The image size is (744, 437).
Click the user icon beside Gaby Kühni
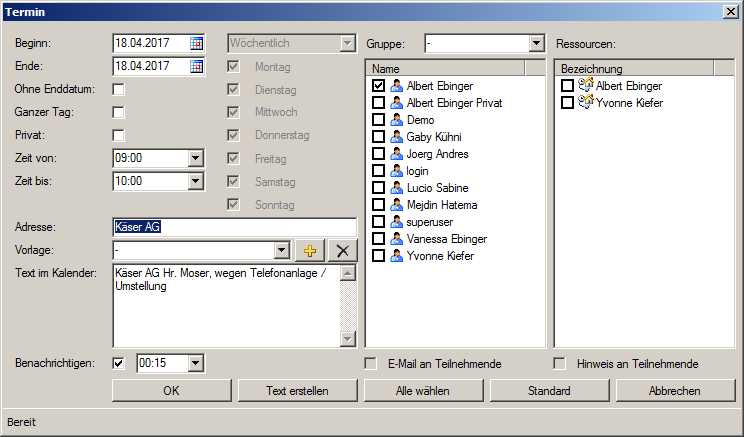pyautogui.click(x=396, y=137)
